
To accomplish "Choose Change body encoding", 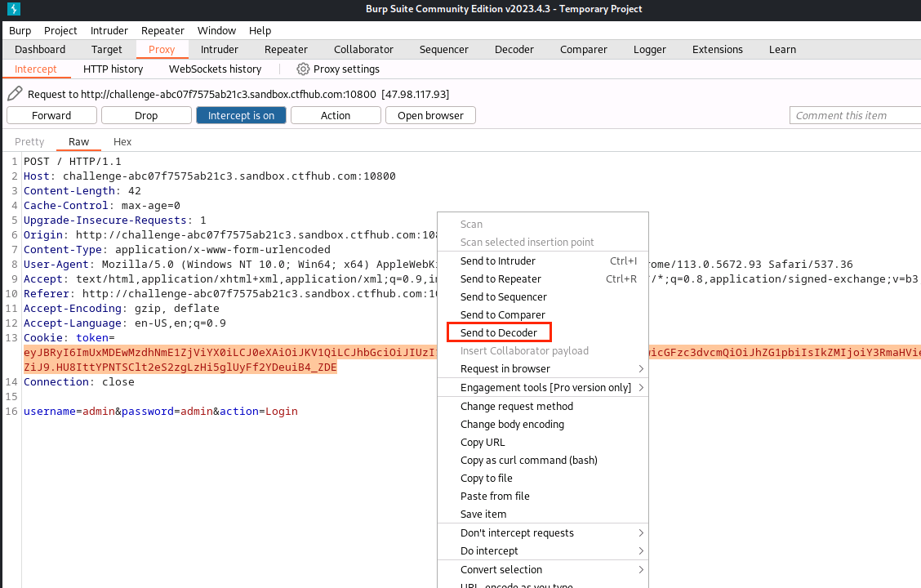I will point(543,425).
